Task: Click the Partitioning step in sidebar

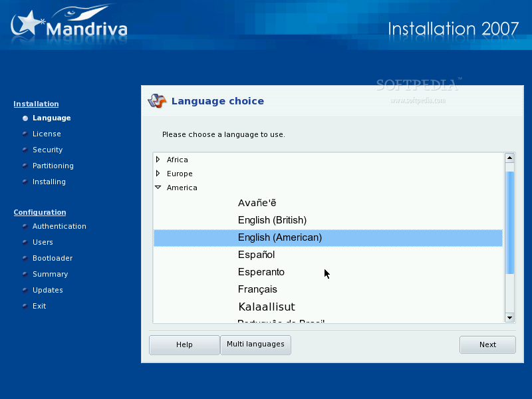Action: (53, 166)
